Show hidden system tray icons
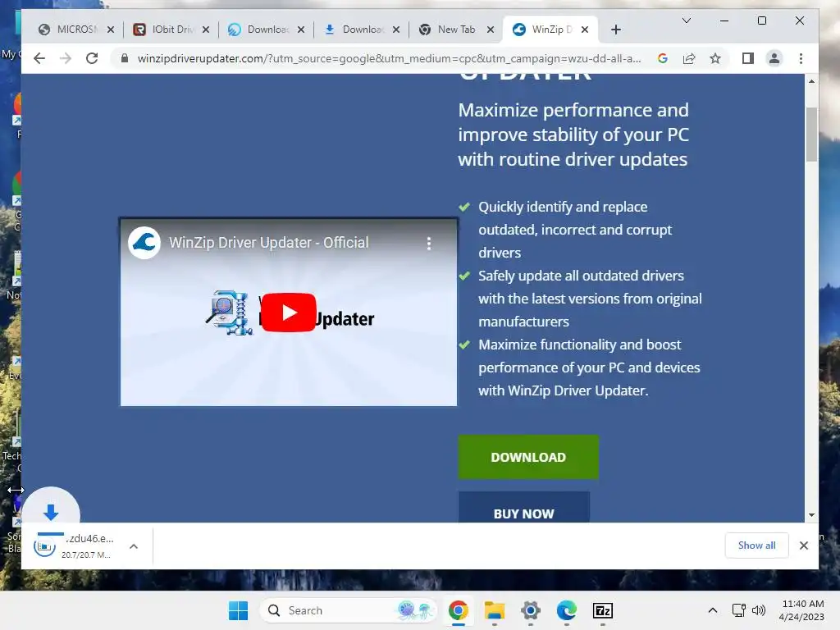 pyautogui.click(x=713, y=610)
